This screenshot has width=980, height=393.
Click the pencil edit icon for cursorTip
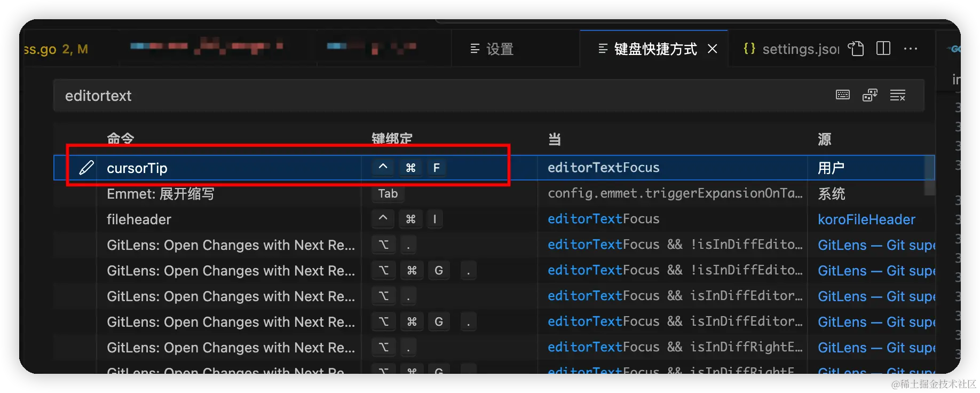[x=86, y=168]
